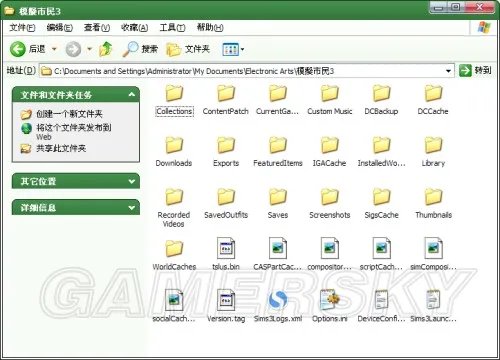Open the Back button history dropdown arrow
The image size is (500, 360).
tap(54, 49)
